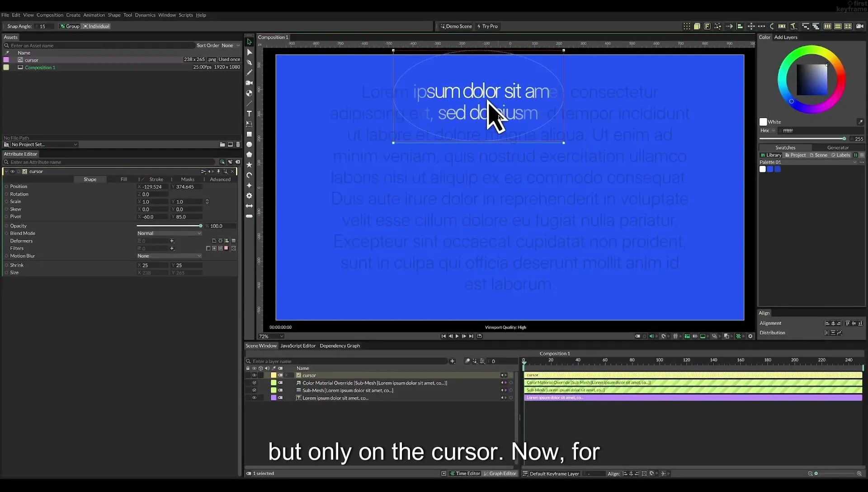Screen dimensions: 868x492
Task: Toggle visibility of Lorem ipsum text layer
Action: pyautogui.click(x=254, y=398)
